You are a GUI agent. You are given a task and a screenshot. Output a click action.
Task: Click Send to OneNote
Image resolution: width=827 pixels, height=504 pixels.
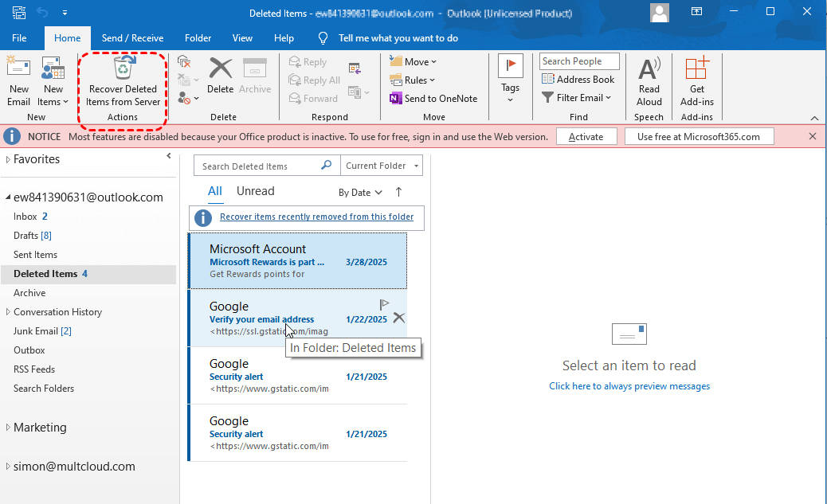point(433,99)
